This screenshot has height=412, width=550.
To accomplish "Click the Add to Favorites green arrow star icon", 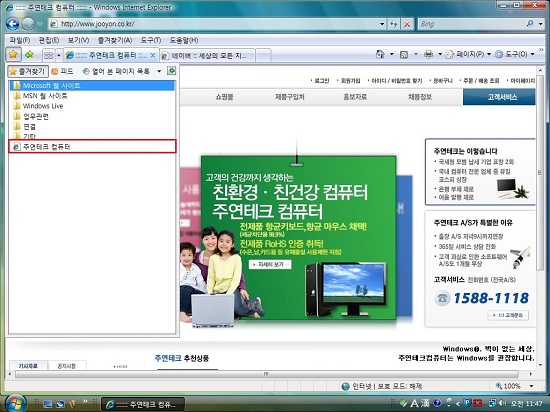I will click(29, 55).
